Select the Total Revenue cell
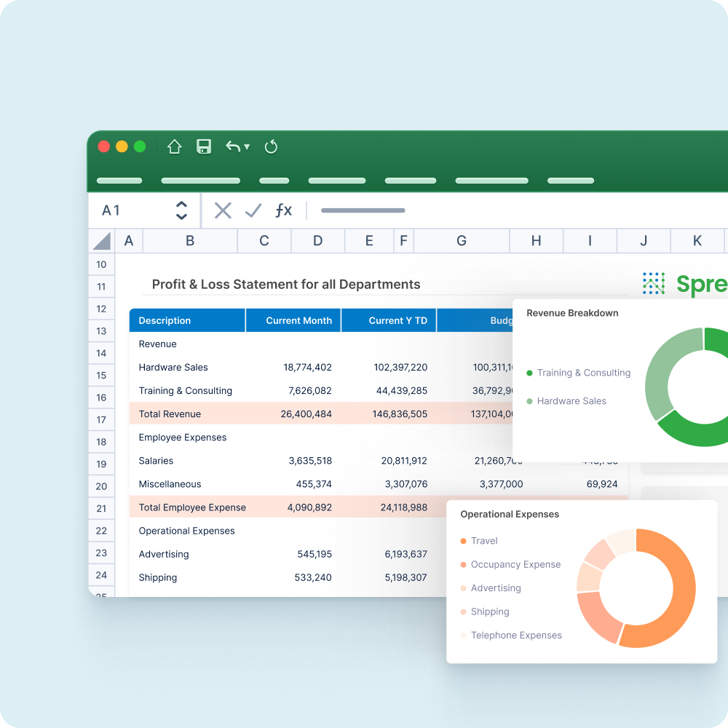The image size is (728, 728). (170, 414)
